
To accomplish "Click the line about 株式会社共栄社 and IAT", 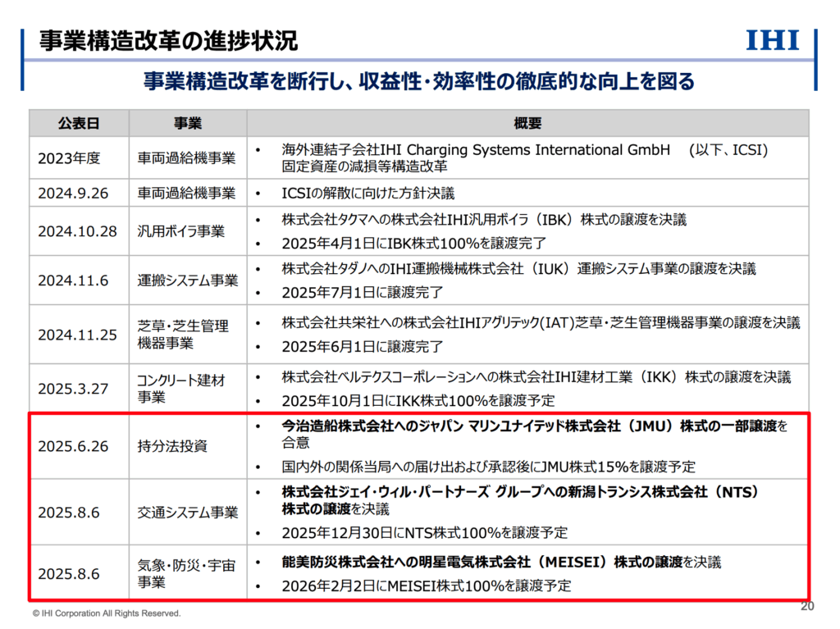I will pyautogui.click(x=541, y=322).
